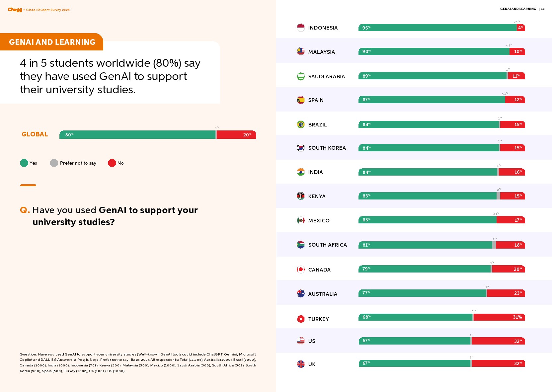Click the GENAI AND LEARNING orange banner
Screen dimensions: 552x392
[x=52, y=42]
